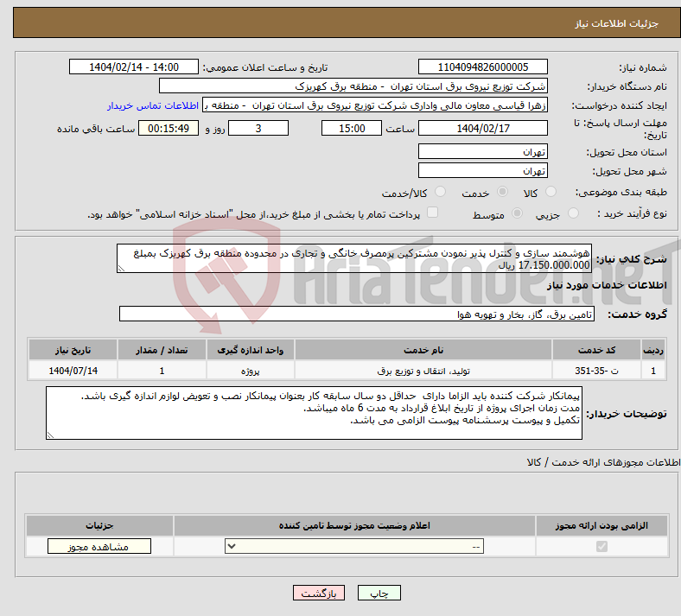Click the تاریخ نیاز column header
The image size is (681, 616).
pos(73,350)
